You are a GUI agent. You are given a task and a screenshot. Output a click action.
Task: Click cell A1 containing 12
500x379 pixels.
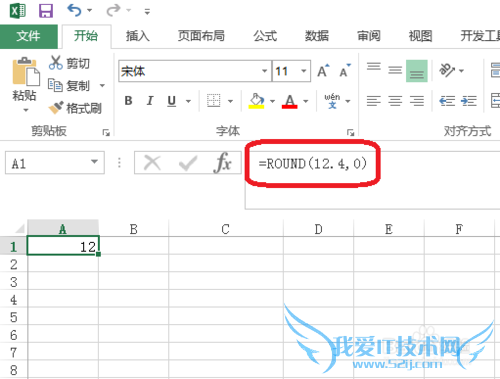pos(63,246)
